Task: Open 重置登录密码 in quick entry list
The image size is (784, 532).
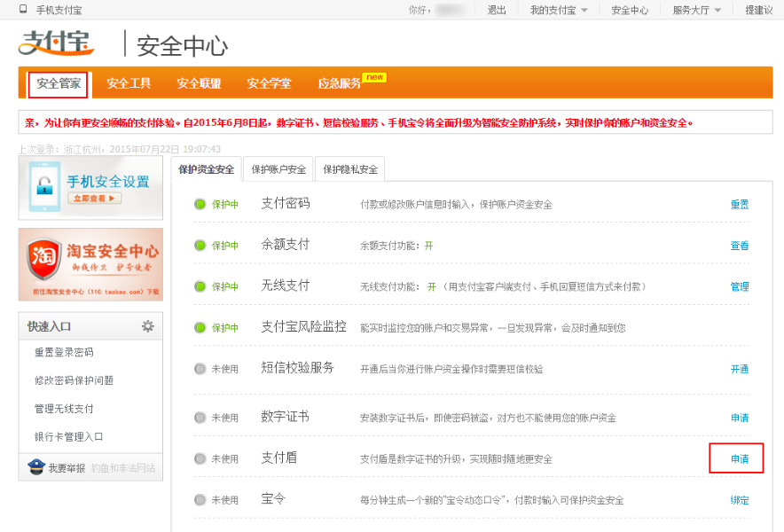Action: click(64, 352)
